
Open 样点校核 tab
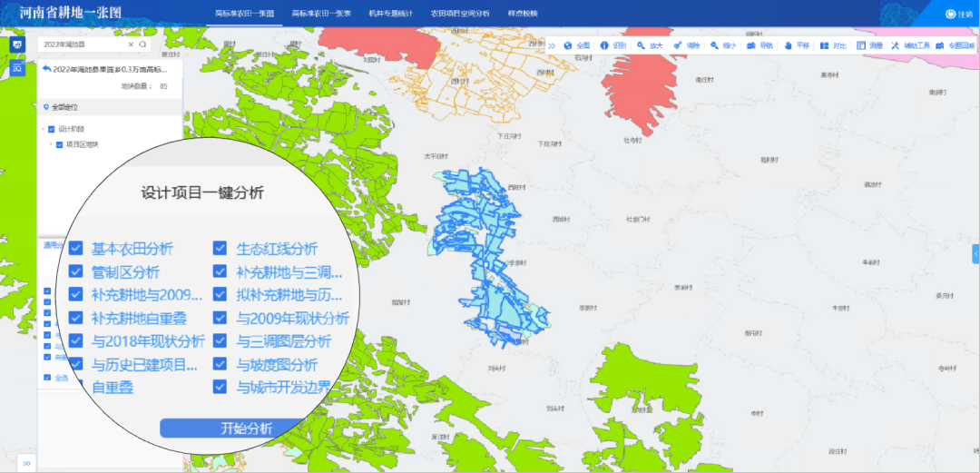(x=523, y=13)
